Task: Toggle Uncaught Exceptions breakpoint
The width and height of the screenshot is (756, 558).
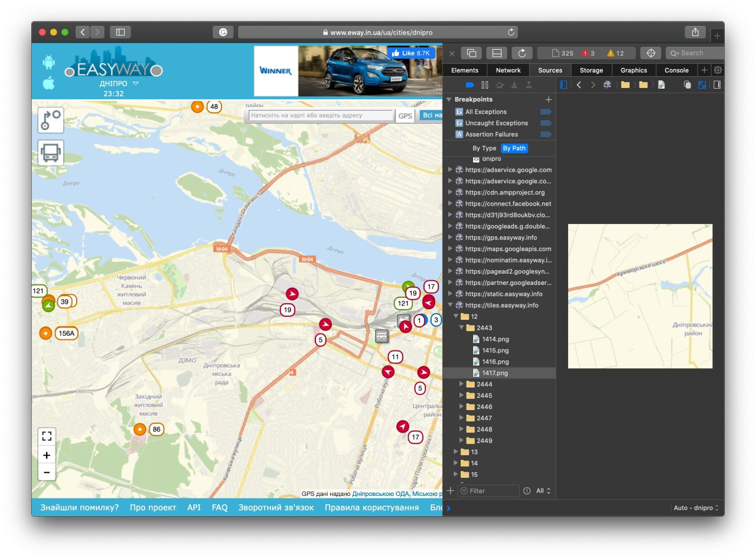Action: (x=546, y=123)
